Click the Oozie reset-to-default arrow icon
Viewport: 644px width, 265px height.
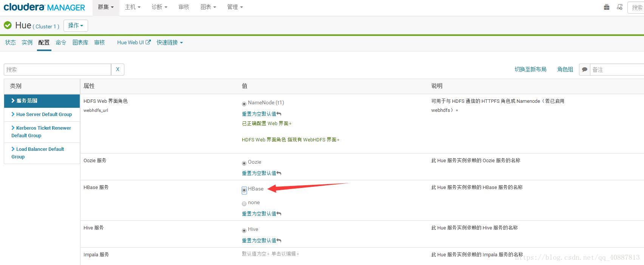tap(279, 173)
